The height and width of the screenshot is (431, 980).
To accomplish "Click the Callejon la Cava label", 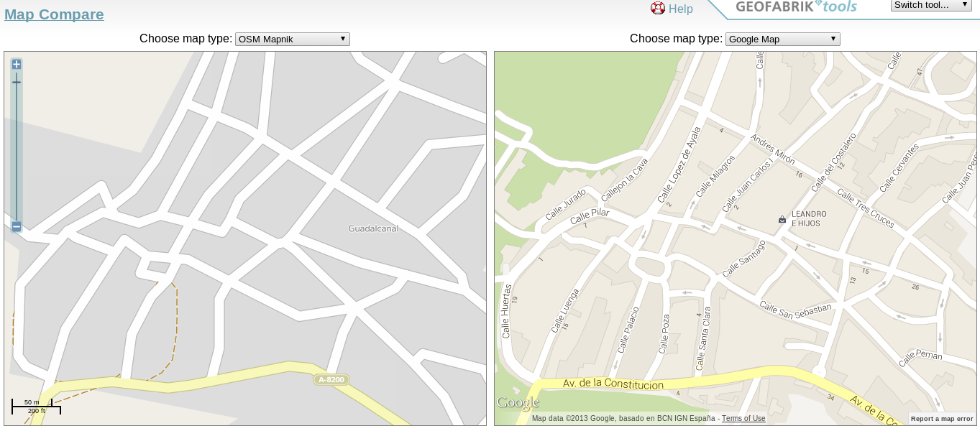I will click(x=624, y=180).
